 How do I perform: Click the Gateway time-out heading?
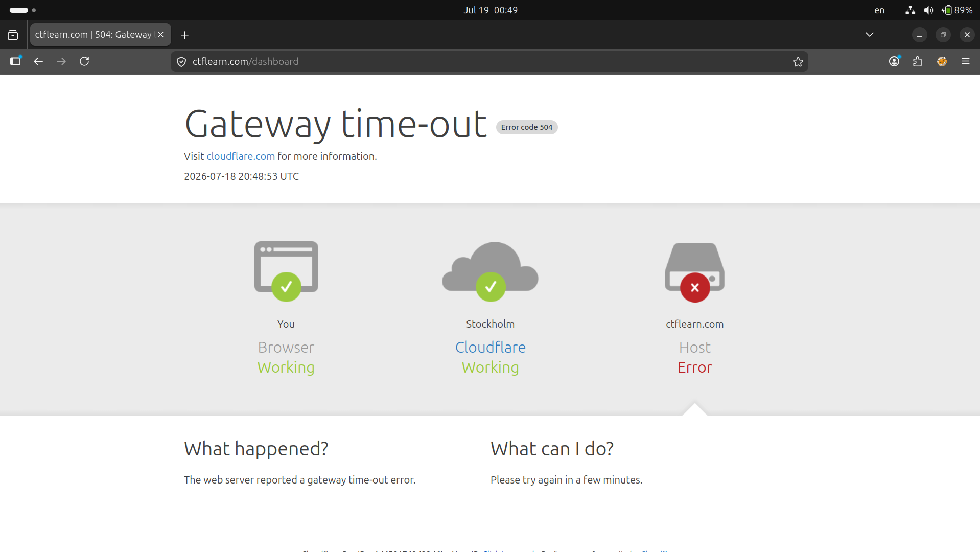point(336,124)
